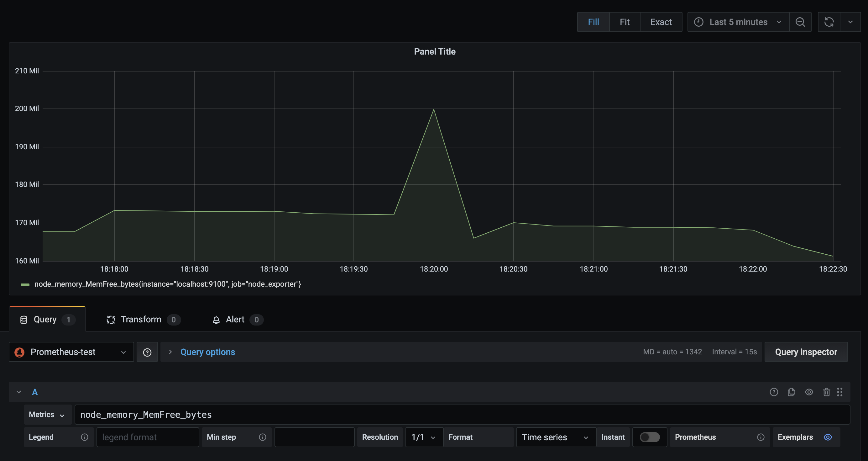Select the Fit view mode

(625, 22)
